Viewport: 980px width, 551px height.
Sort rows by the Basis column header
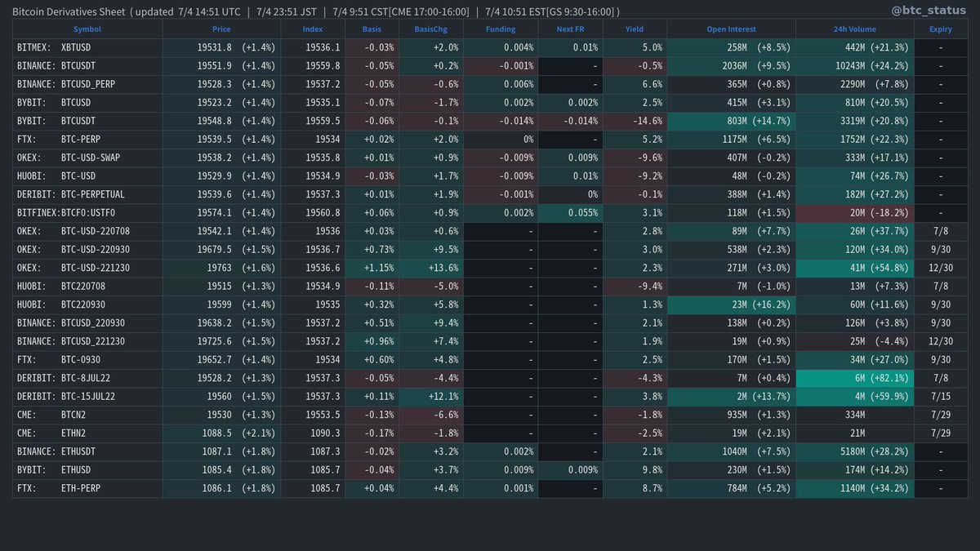click(372, 29)
